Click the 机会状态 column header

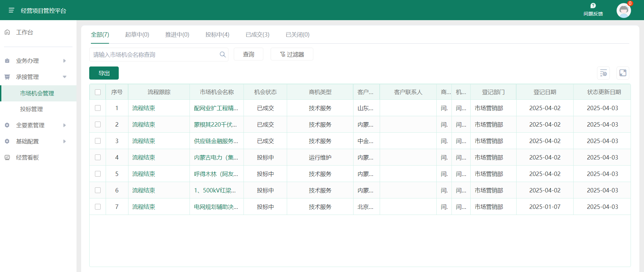coord(265,92)
